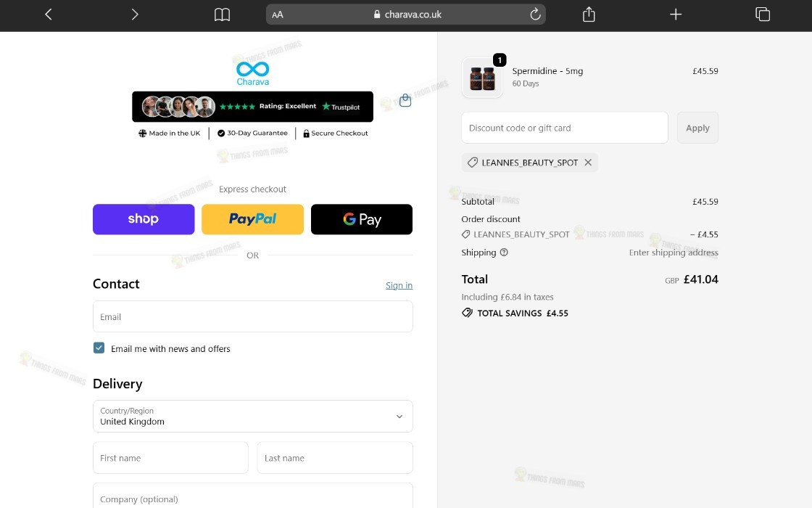Click the Including £6.84 in taxes text
The image size is (812, 508).
click(507, 297)
